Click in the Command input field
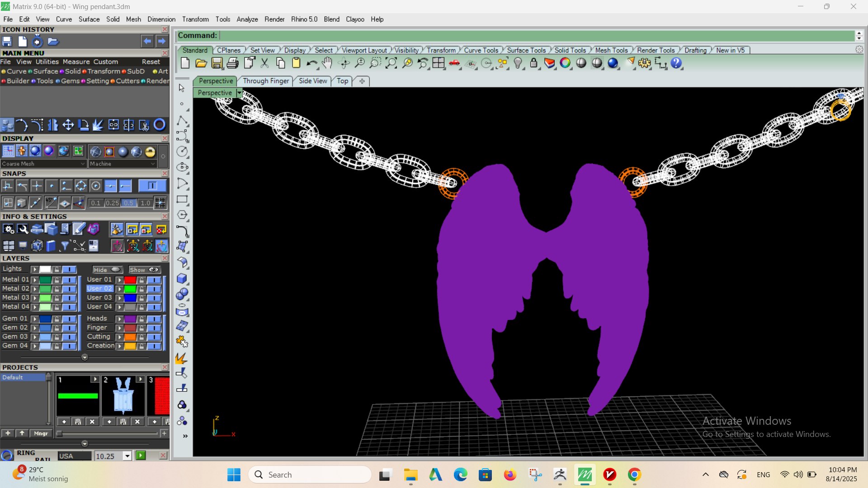 pyautogui.click(x=537, y=35)
